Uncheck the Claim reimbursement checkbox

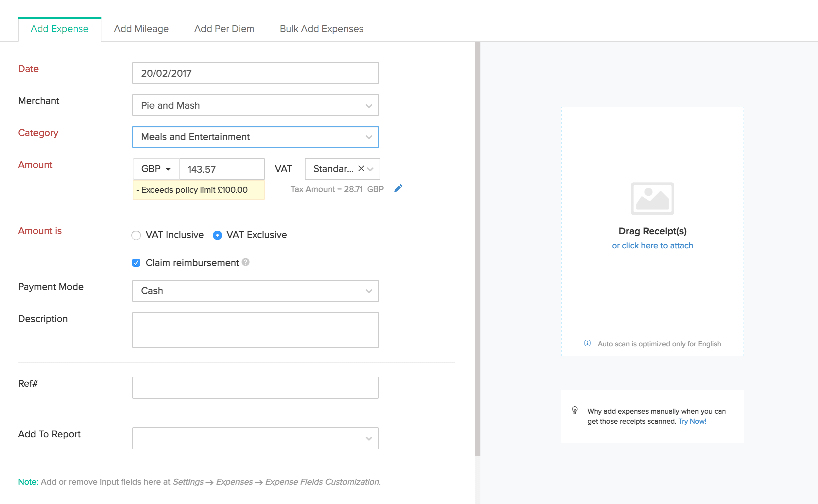136,263
